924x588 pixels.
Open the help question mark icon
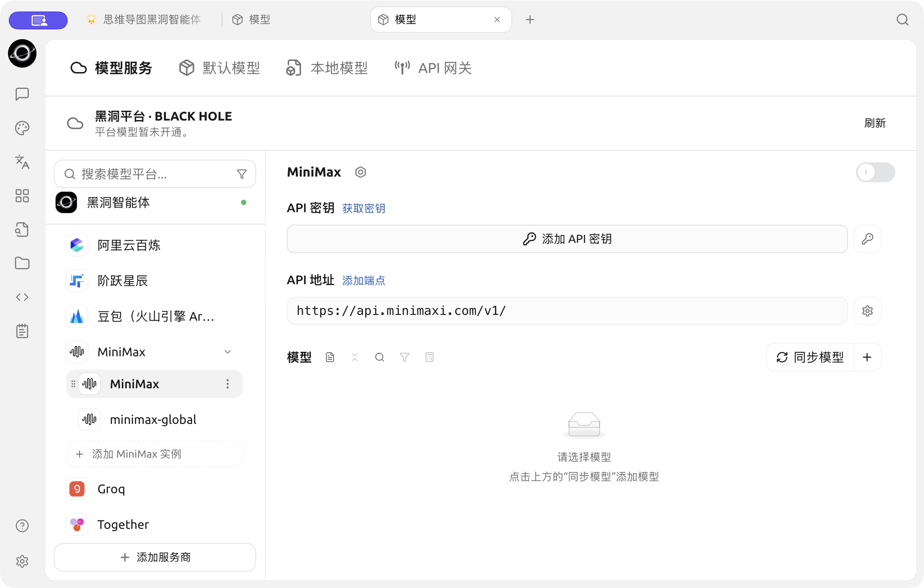pos(22,526)
